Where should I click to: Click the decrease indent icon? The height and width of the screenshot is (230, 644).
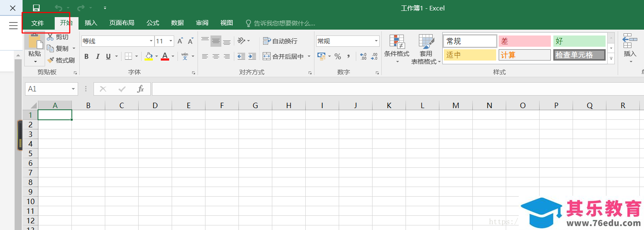(x=241, y=56)
